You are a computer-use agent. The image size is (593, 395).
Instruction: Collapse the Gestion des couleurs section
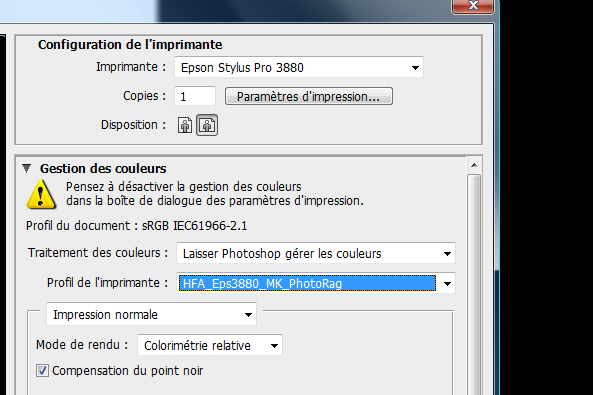click(x=26, y=168)
